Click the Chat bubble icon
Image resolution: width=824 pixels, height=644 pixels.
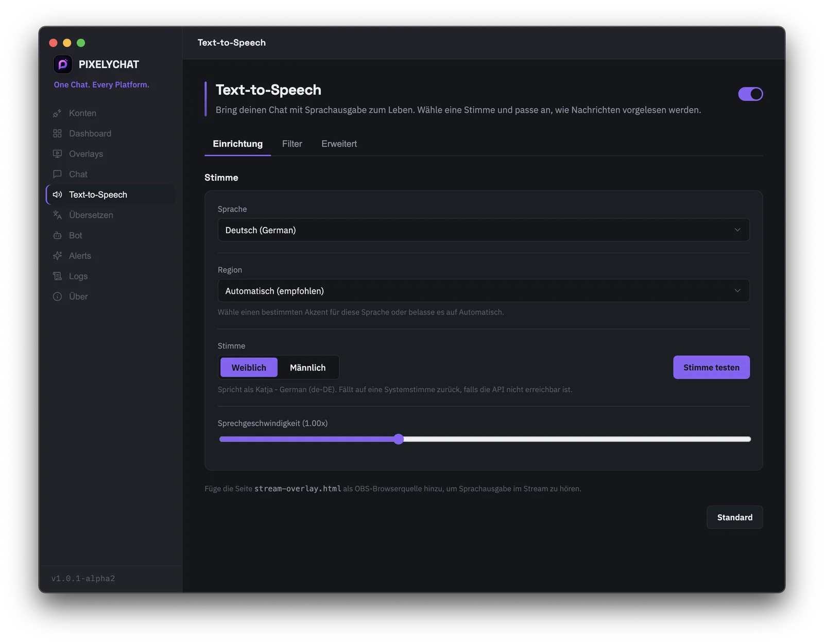click(57, 174)
